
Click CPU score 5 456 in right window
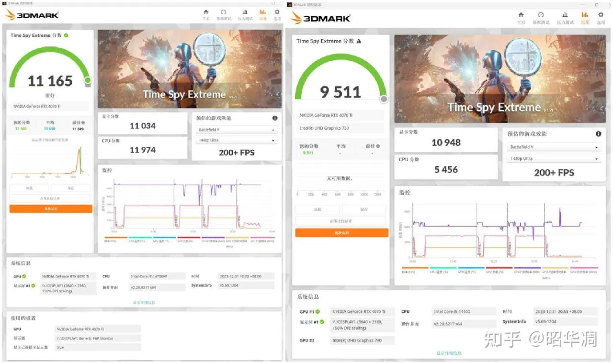pyautogui.click(x=446, y=169)
